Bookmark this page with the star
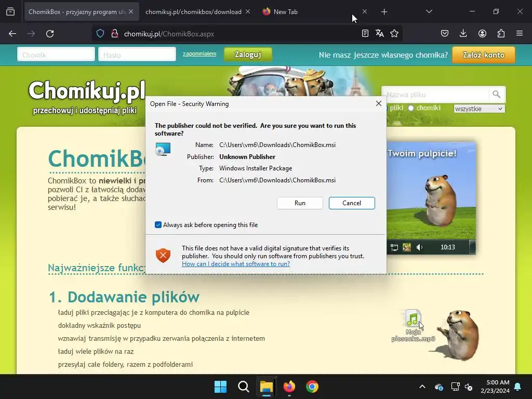Screen dimensions: 532x399 click(x=394, y=34)
